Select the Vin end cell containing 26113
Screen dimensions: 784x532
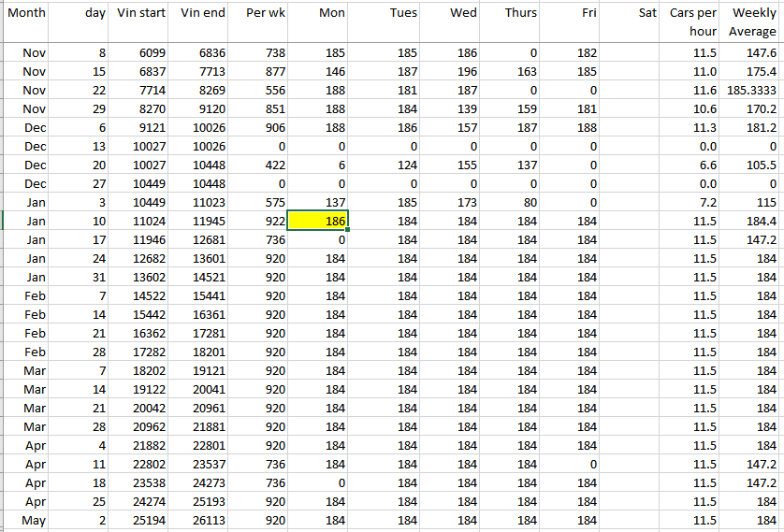tap(200, 521)
